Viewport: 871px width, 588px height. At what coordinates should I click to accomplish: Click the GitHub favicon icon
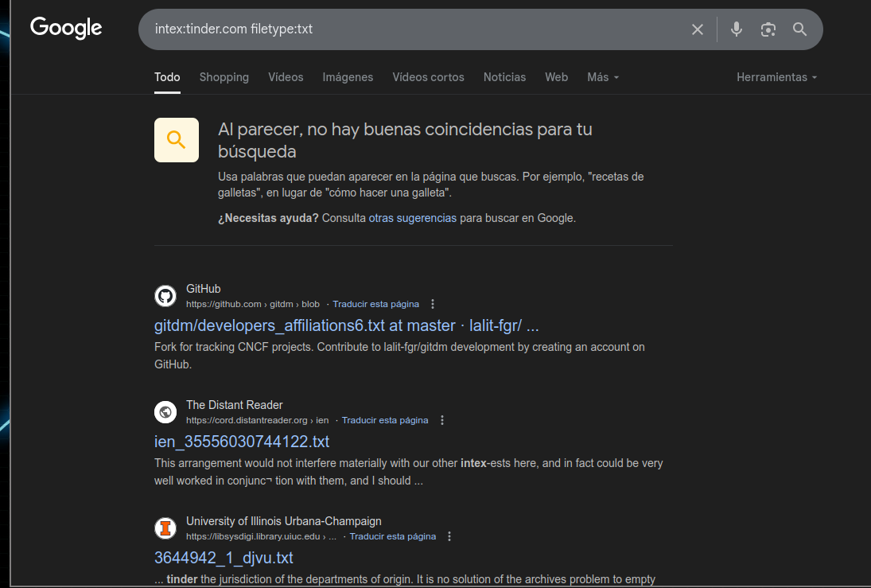pos(165,296)
